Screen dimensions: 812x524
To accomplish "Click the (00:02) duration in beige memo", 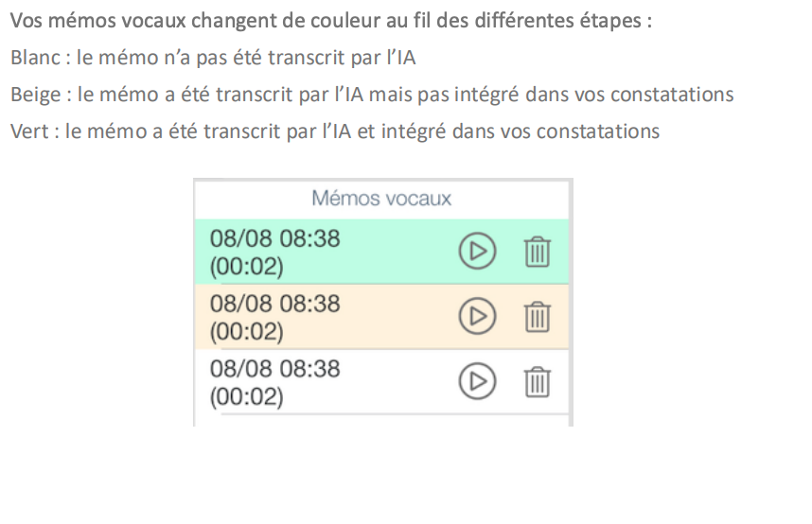I will [246, 332].
